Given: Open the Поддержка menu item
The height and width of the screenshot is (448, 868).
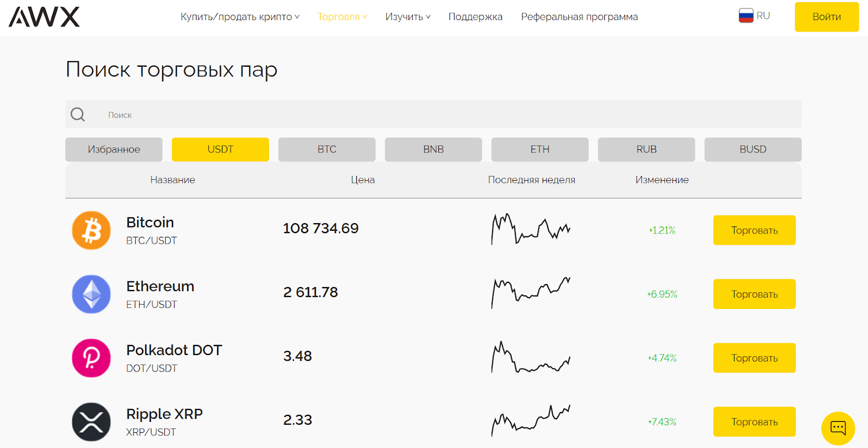Looking at the screenshot, I should coord(475,17).
